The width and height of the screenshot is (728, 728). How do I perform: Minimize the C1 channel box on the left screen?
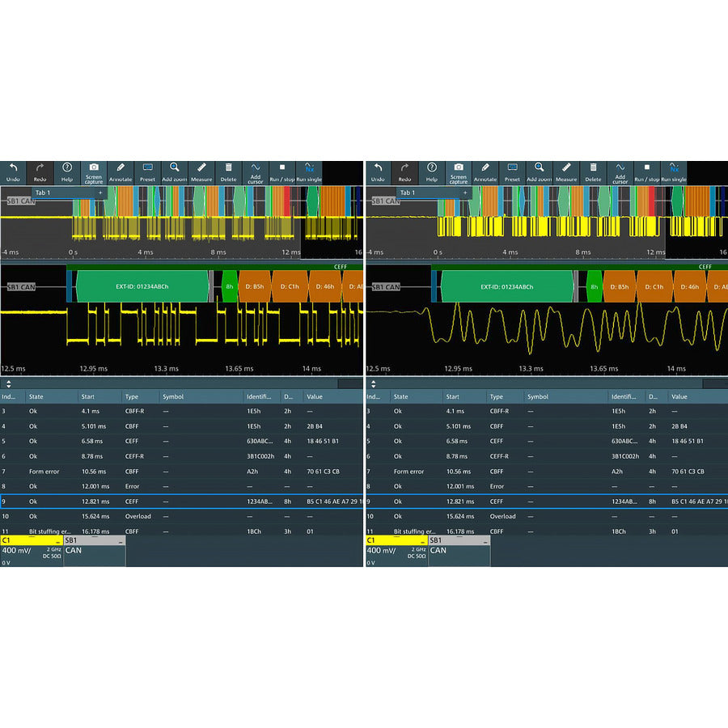pyautogui.click(x=57, y=541)
